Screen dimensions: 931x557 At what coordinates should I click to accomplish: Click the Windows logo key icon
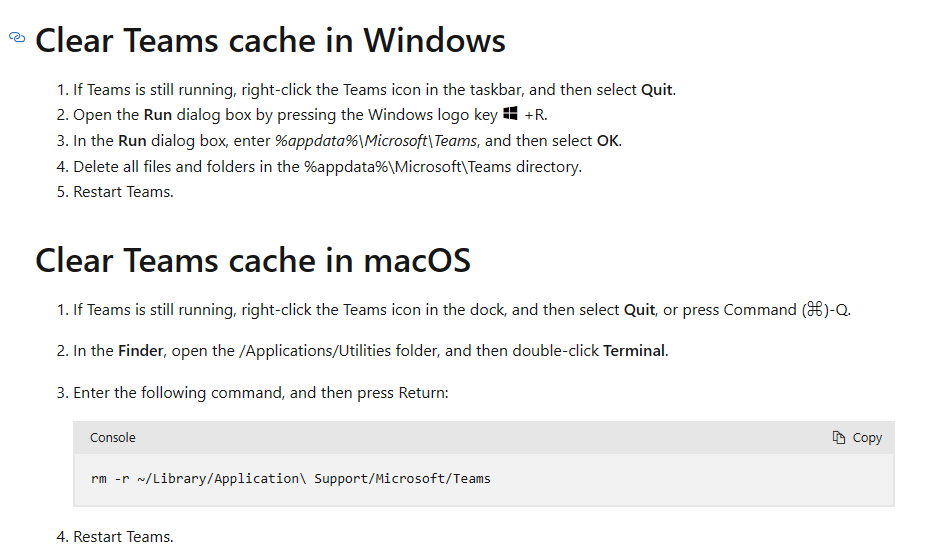510,113
